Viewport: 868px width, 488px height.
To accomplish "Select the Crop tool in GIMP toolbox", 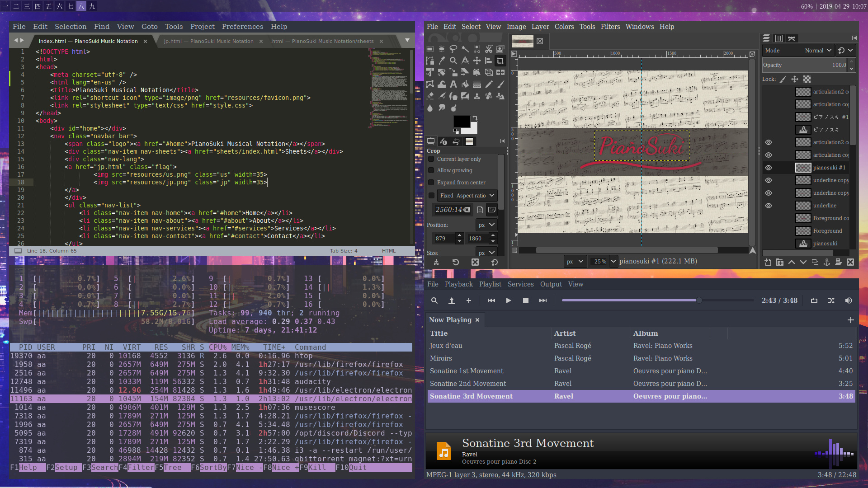I will pos(500,61).
